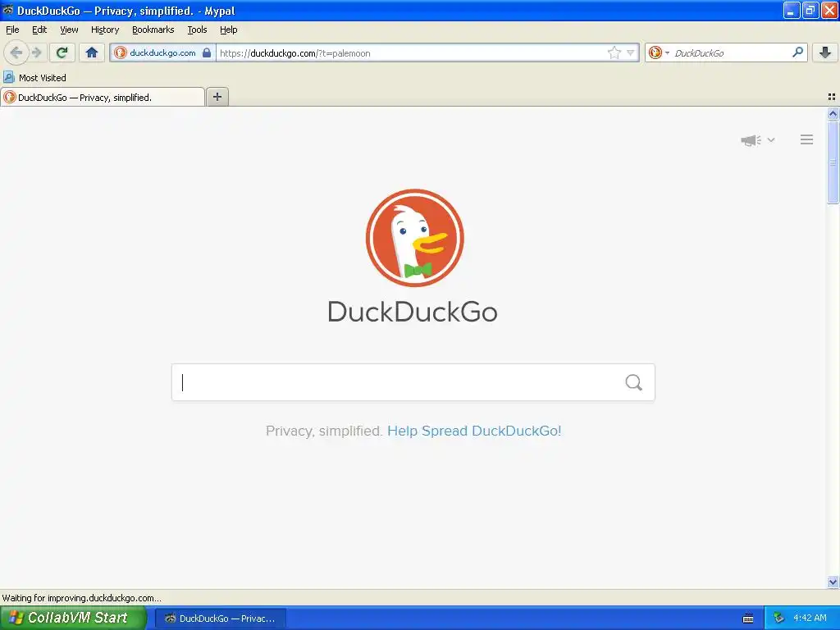The width and height of the screenshot is (840, 630).
Task: Click the DuckDuckGo duck logo
Action: click(x=414, y=238)
